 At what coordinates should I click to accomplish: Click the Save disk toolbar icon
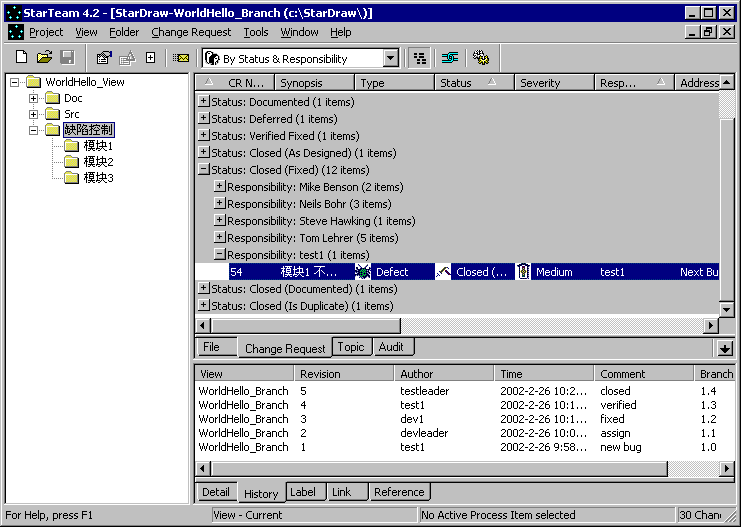coord(68,58)
